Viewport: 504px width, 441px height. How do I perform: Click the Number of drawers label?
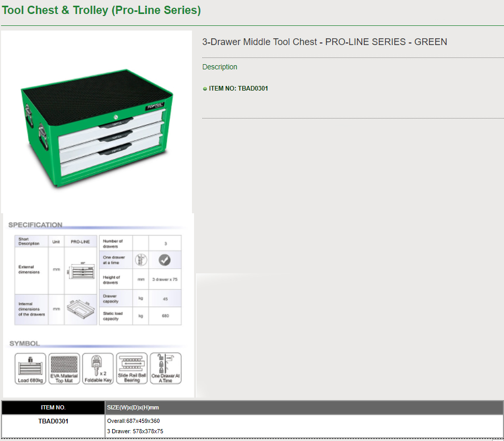pos(112,244)
